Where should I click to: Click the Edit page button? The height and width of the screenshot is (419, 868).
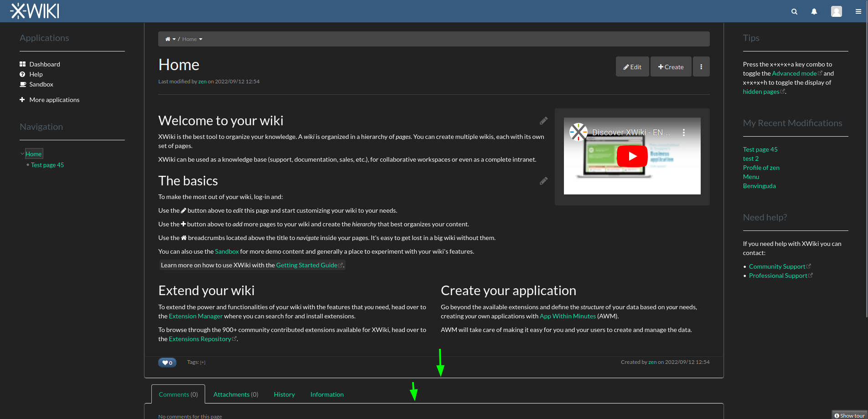click(x=632, y=66)
